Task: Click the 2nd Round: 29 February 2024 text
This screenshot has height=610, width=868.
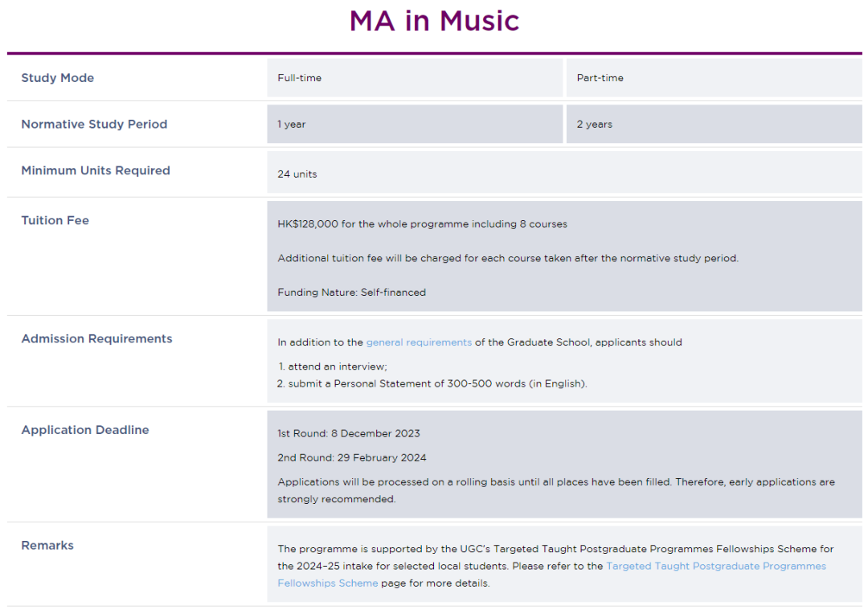Action: click(351, 458)
